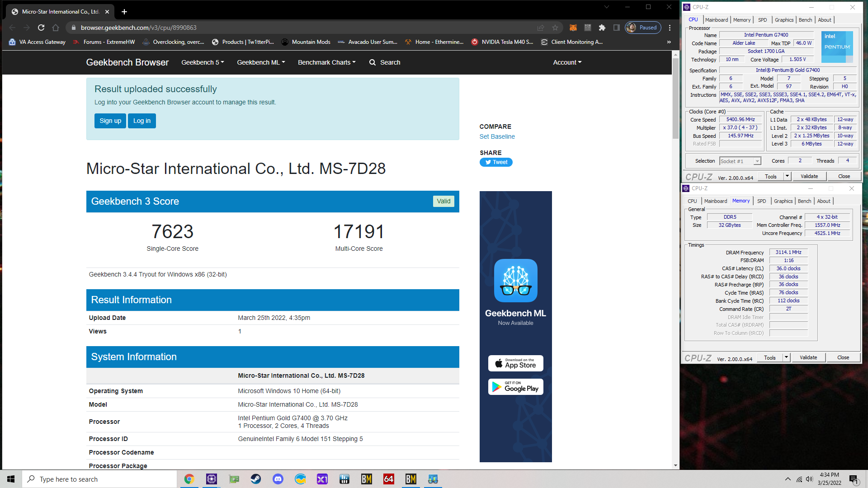Switch to Graphics tab in top CPU-Z
Screen dimensions: 868x488
pyautogui.click(x=784, y=20)
